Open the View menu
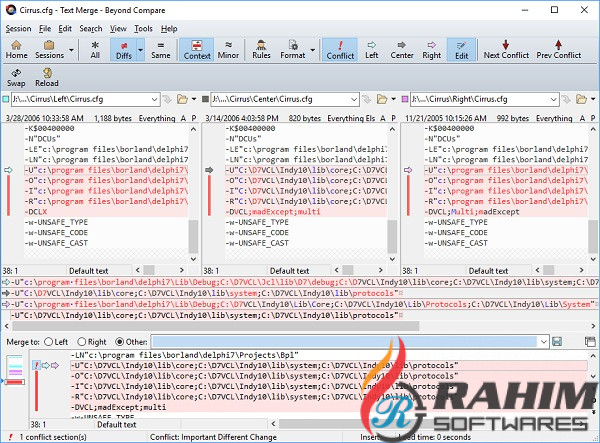Screen dimensions: 600x443 (118, 29)
